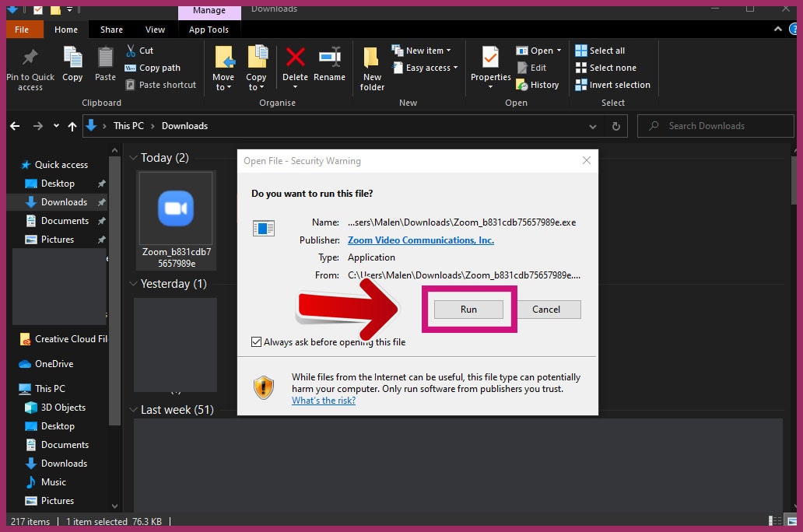Collapse the Last week (51) group
Viewport: 803px width, 532px height.
click(133, 410)
